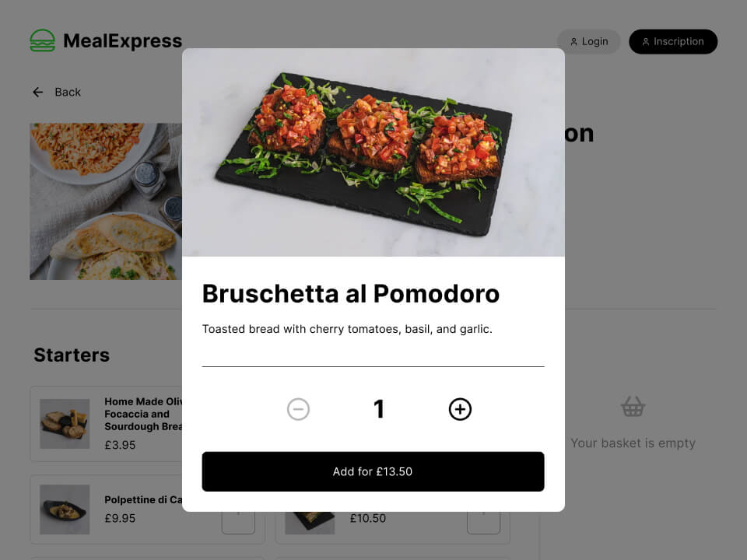The image size is (747, 560).
Task: Open the Inscription sign-up button
Action: coord(673,41)
